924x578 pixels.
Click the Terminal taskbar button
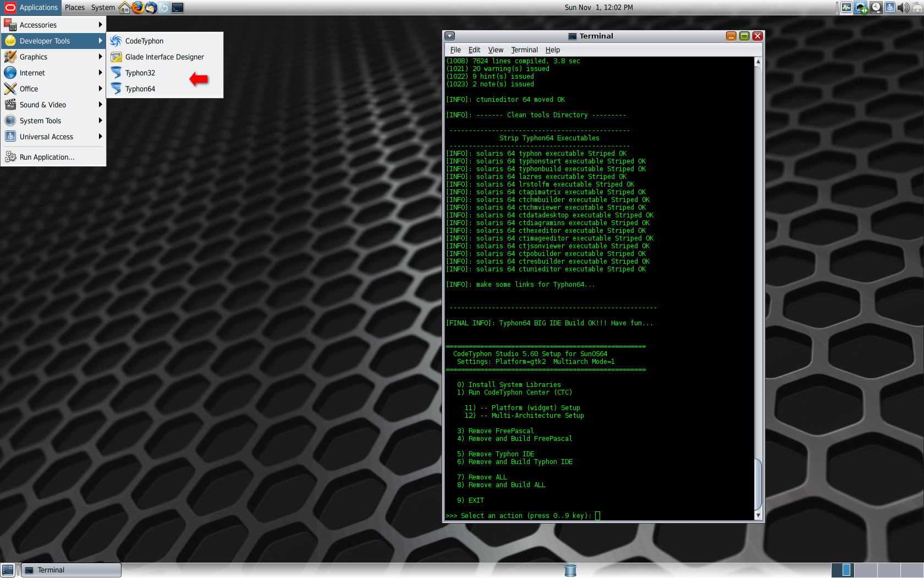[x=71, y=570]
